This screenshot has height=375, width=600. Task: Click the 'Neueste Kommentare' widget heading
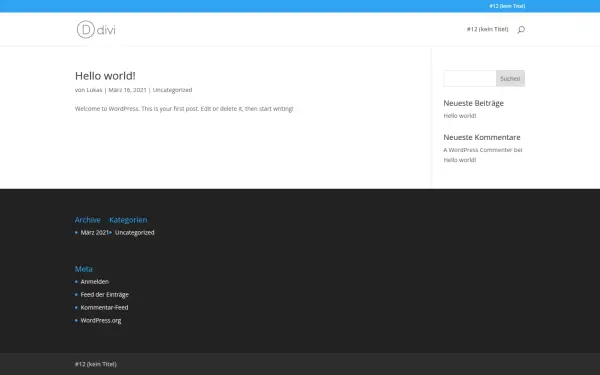click(482, 137)
